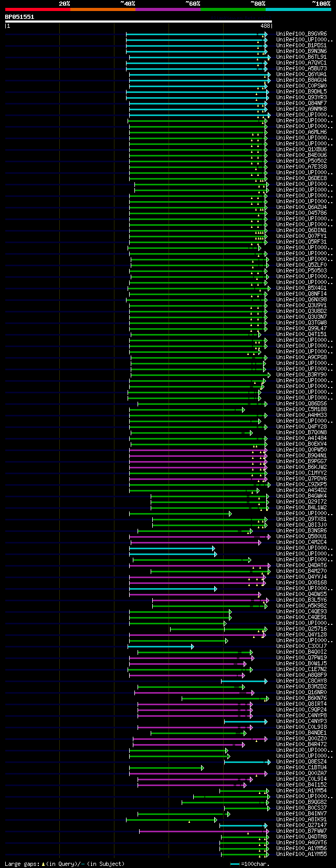
Task: Select the UniRef100_Q84NF7 label
Action: click(x=301, y=103)
